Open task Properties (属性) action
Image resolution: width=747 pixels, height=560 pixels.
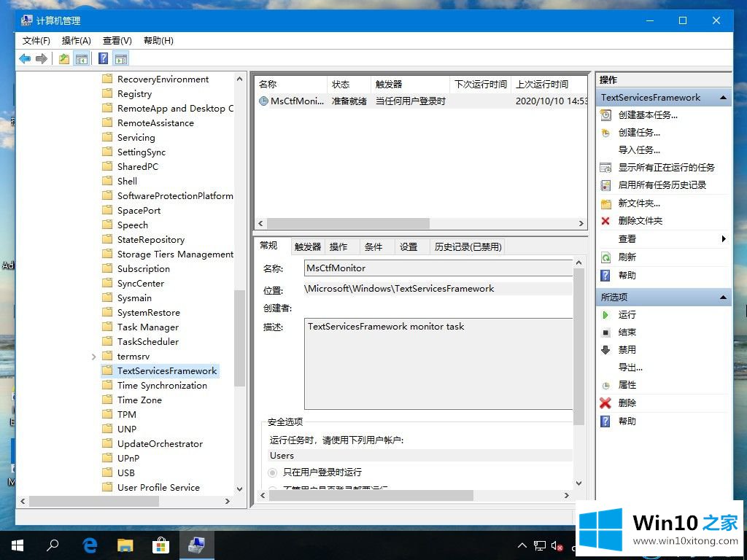[627, 384]
